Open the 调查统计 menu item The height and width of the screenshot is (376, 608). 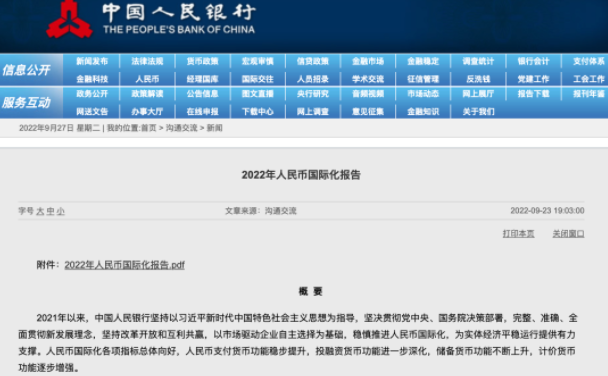(478, 61)
